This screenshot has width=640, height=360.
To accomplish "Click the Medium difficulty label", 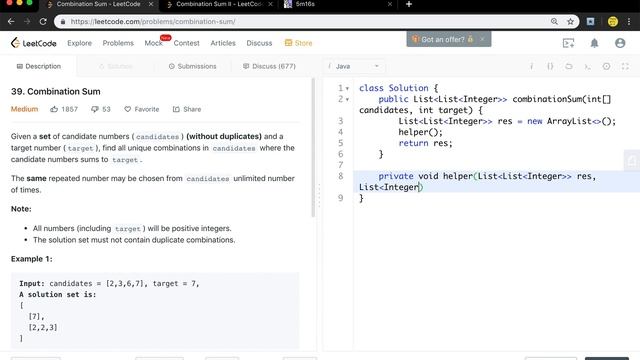I will pos(24,109).
